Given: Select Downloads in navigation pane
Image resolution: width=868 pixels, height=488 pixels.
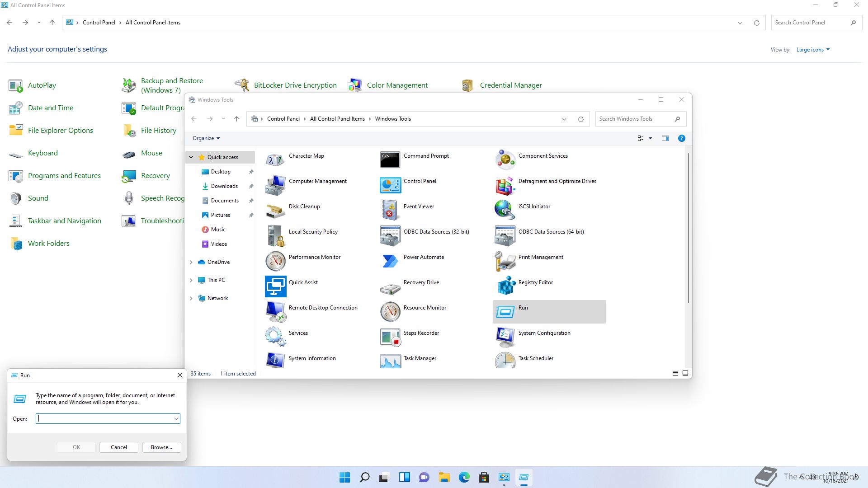Looking at the screenshot, I should 224,186.
